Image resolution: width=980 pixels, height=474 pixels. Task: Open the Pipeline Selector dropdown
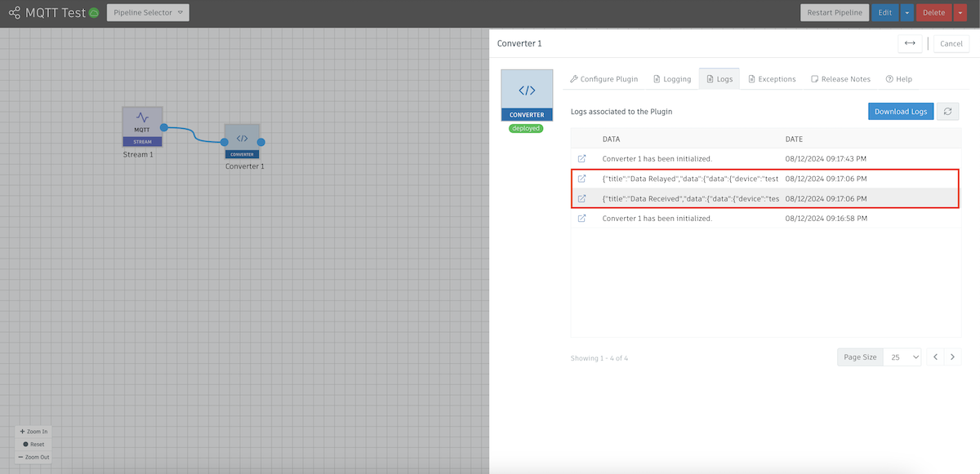click(148, 13)
